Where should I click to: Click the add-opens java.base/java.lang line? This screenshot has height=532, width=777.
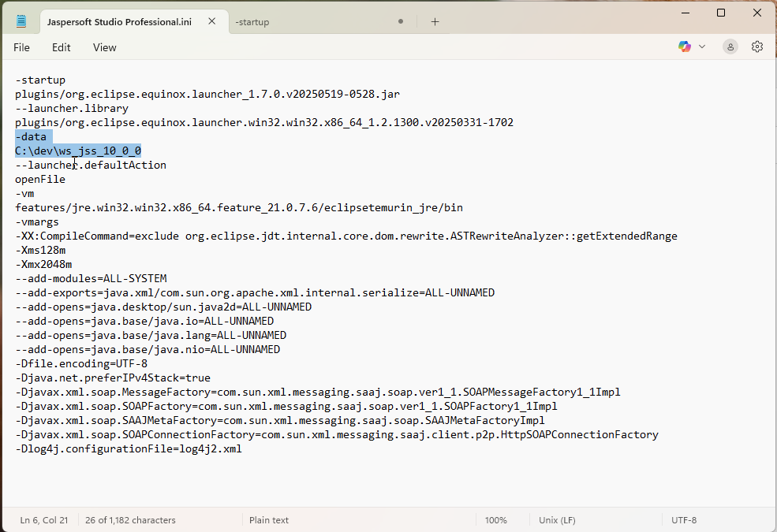click(151, 335)
